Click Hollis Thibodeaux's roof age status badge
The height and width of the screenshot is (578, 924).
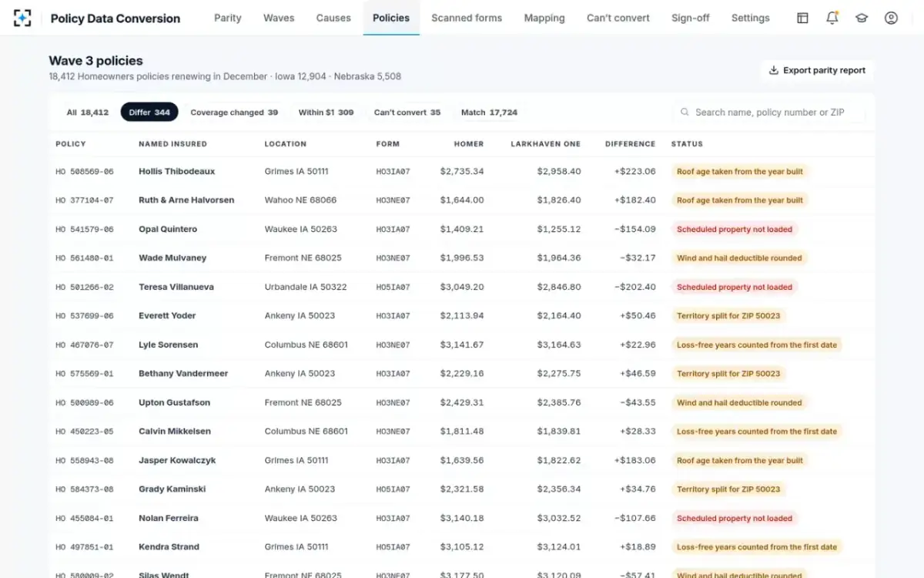coord(740,172)
